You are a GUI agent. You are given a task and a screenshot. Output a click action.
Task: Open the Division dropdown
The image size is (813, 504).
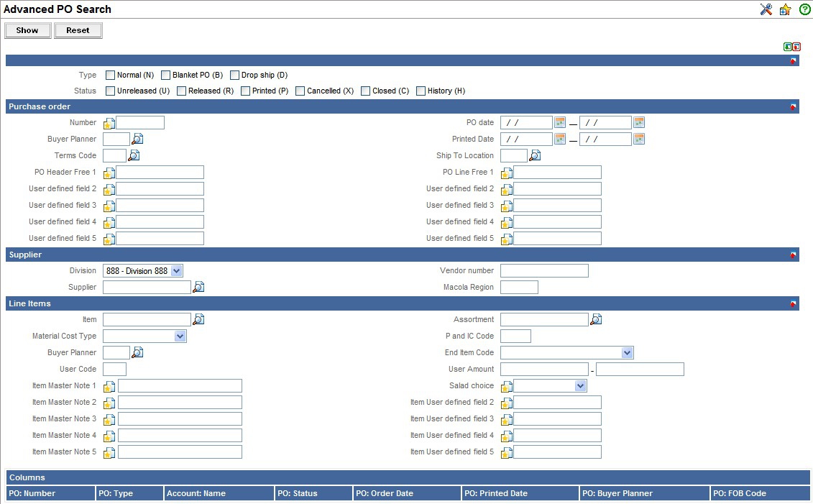pyautogui.click(x=177, y=271)
